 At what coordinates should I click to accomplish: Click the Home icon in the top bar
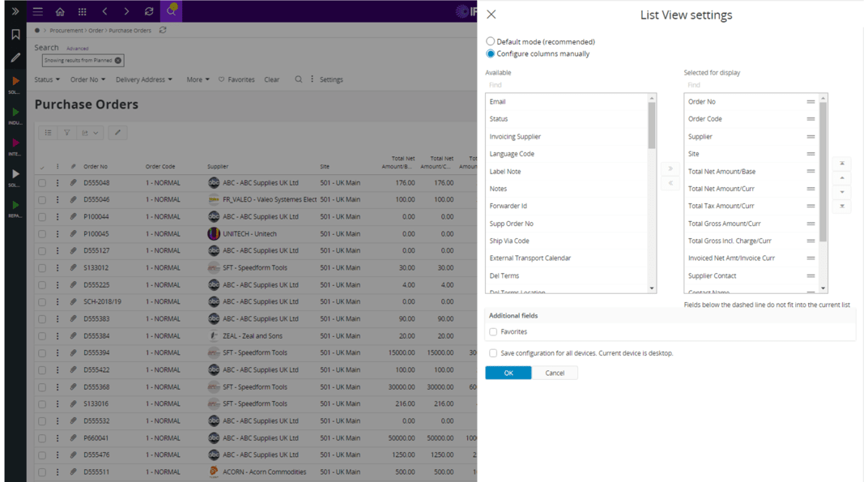[x=60, y=11]
